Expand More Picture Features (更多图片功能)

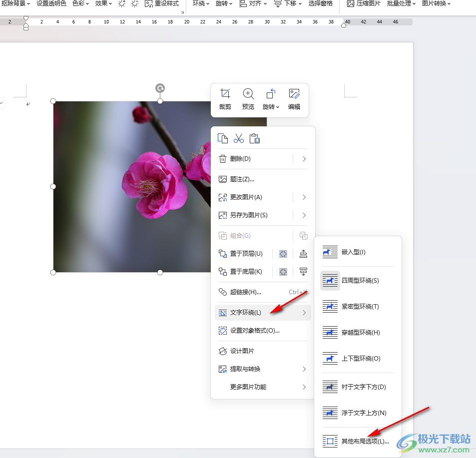point(263,387)
